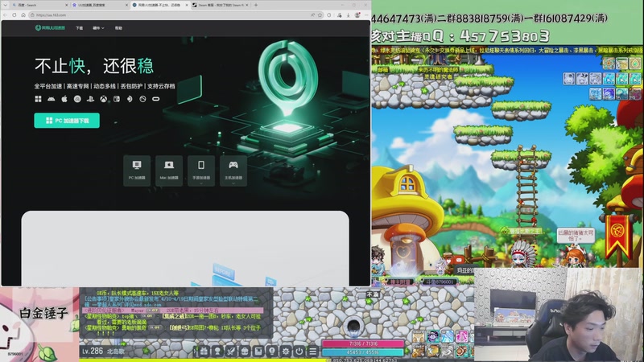Close the 百度 Search browser tab

(66, 5)
